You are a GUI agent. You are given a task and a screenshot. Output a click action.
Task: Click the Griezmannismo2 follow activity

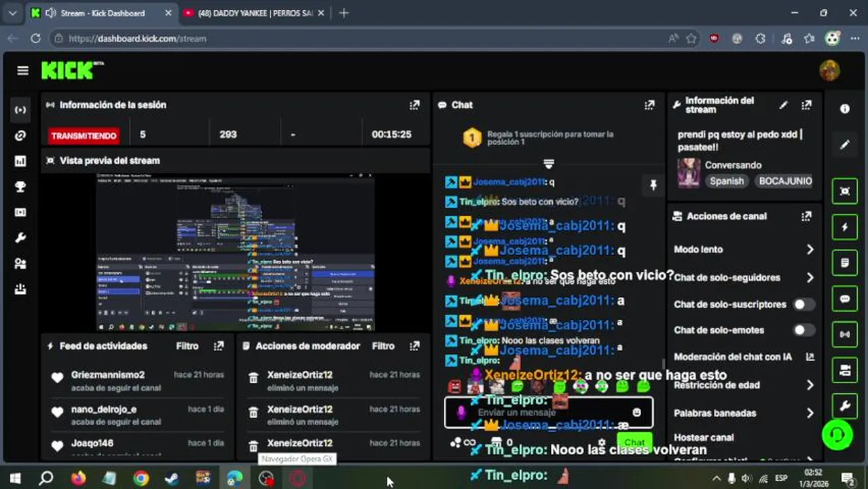137,381
